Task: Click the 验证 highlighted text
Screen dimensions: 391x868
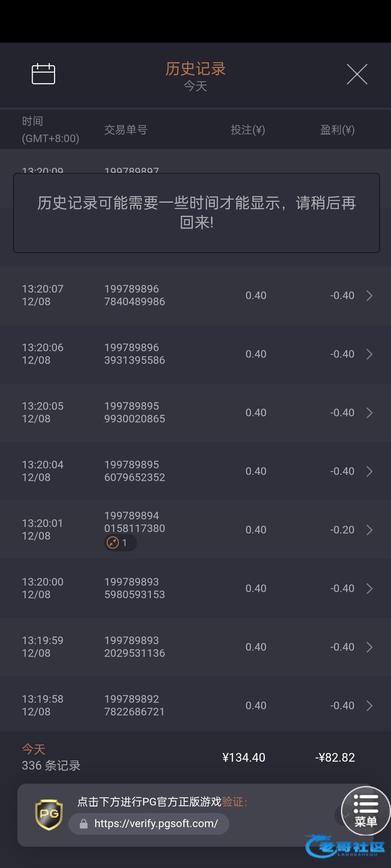Action: tap(232, 802)
